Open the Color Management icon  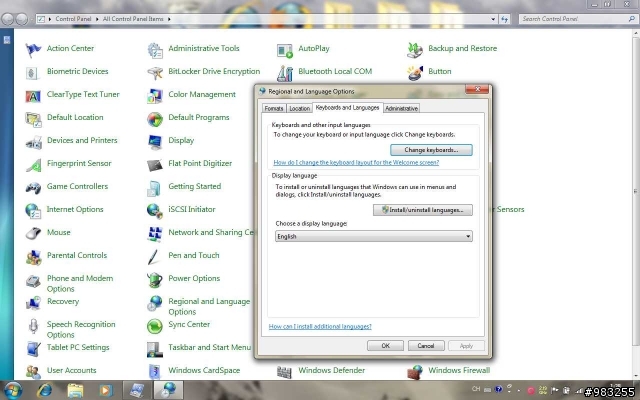click(155, 96)
